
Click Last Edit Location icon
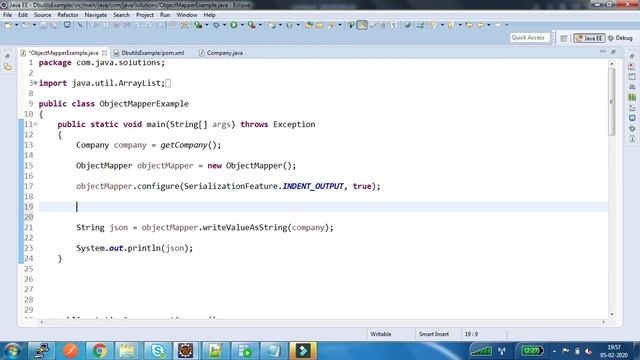(469, 25)
